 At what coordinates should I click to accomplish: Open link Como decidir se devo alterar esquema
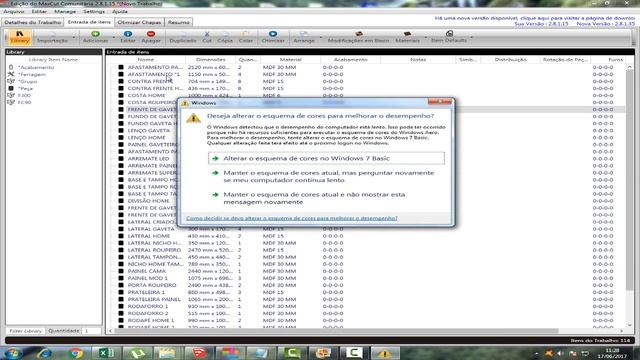[291, 218]
